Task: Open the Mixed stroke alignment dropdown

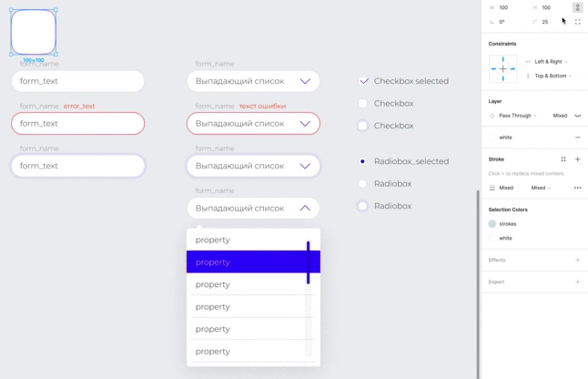Action: [x=541, y=188]
